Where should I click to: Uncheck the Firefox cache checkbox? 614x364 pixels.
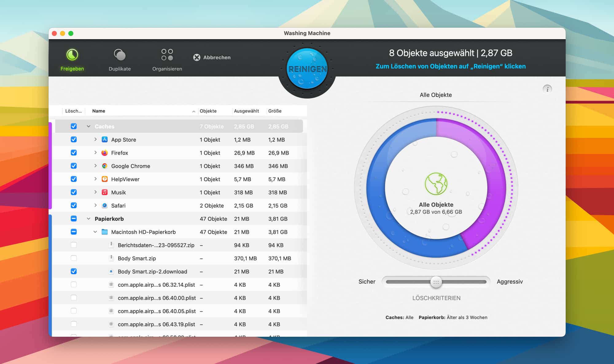click(x=74, y=153)
